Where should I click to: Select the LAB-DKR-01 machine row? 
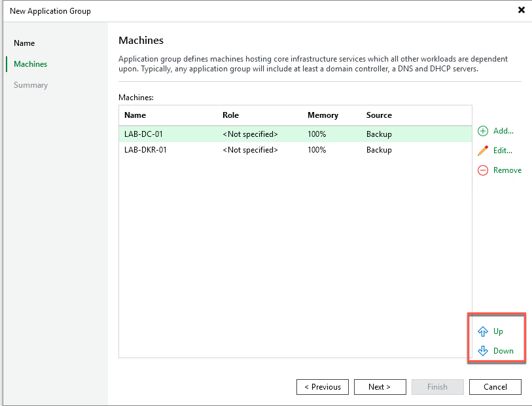[145, 150]
